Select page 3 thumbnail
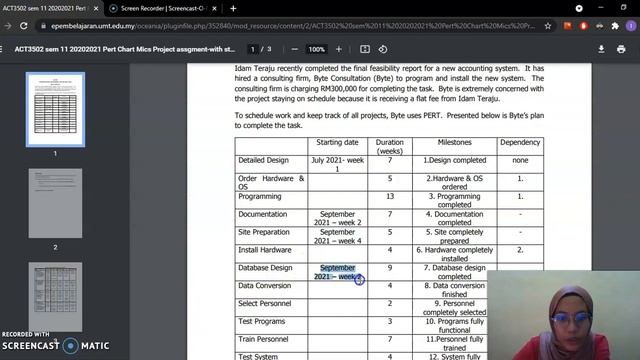Image resolution: width=640 pixels, height=360 pixels. pos(56,297)
